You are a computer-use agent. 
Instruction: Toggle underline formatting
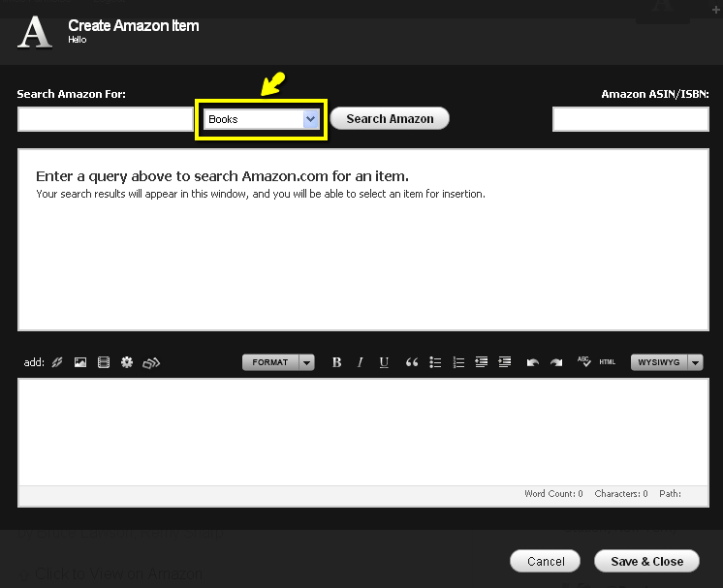click(384, 362)
